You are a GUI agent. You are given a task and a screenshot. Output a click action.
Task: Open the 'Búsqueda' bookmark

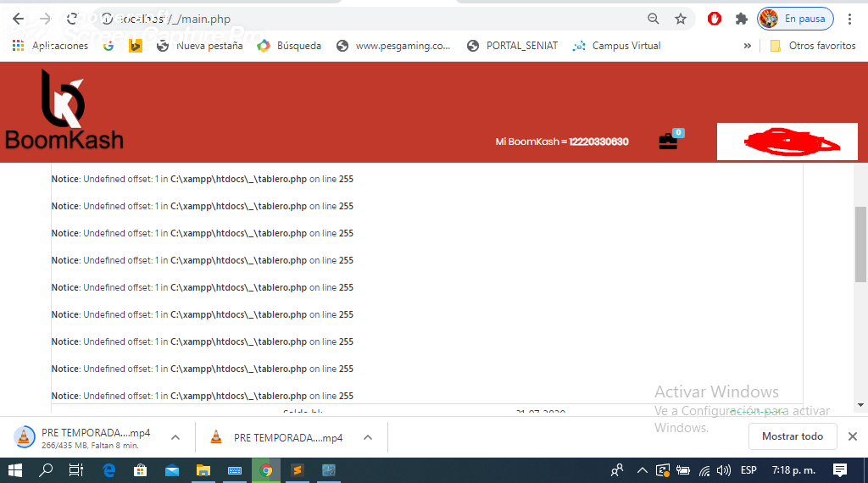289,46
